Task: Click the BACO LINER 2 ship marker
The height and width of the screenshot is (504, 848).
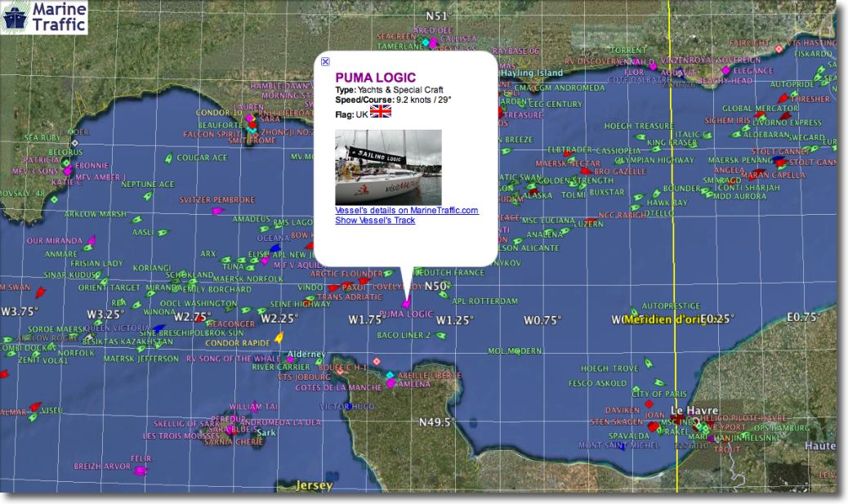Action: pyautogui.click(x=441, y=335)
